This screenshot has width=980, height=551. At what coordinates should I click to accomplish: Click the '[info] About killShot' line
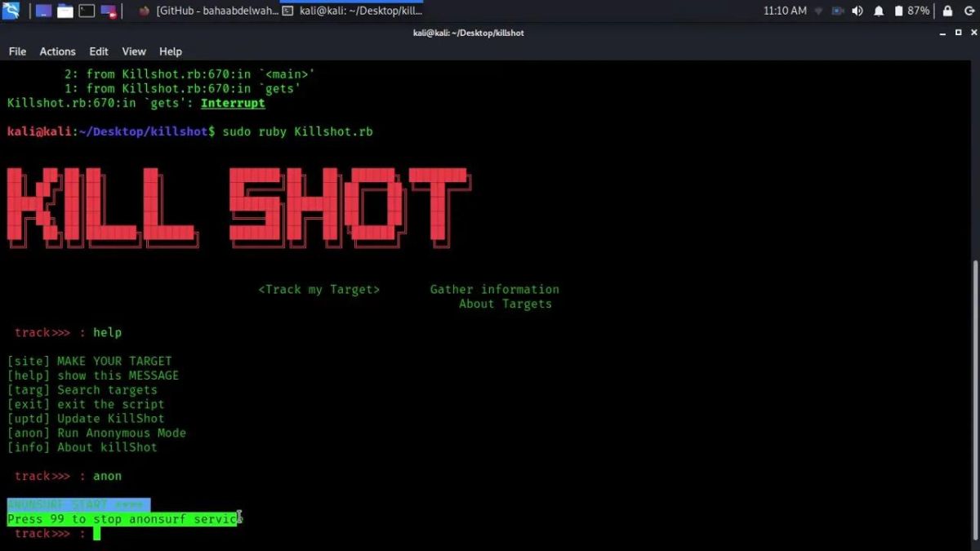82,447
